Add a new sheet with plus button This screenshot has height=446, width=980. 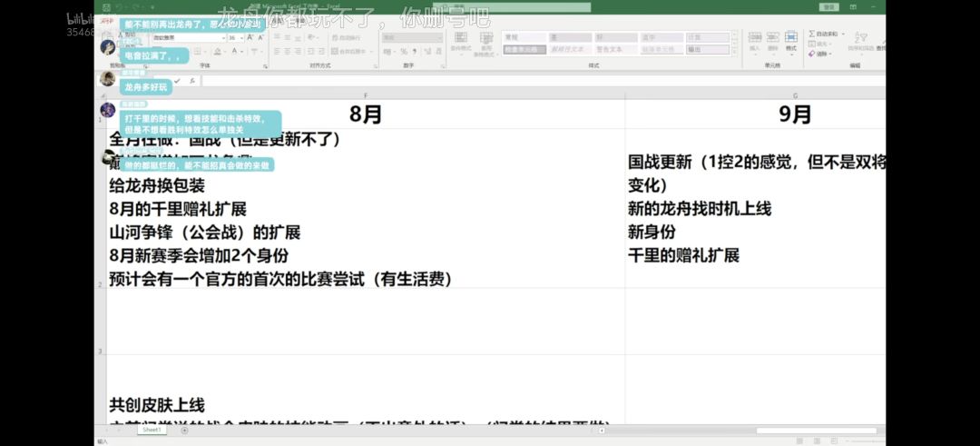tap(183, 431)
